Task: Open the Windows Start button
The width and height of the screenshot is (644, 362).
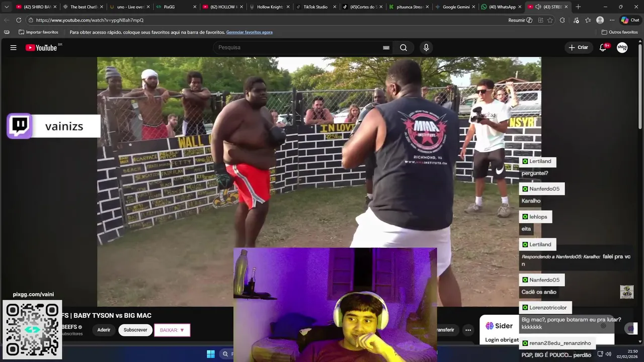Action: pos(211,354)
